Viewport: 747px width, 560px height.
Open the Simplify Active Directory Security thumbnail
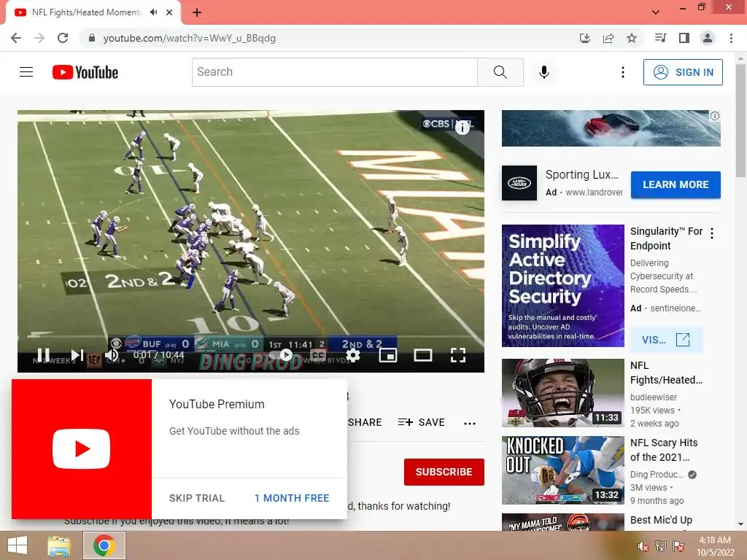coord(563,286)
